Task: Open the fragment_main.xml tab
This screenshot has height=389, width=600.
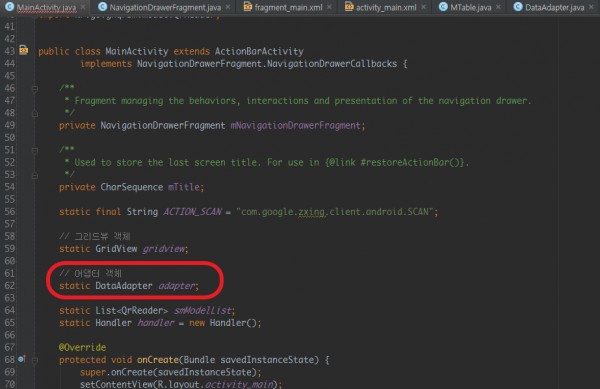Action: coord(288,7)
